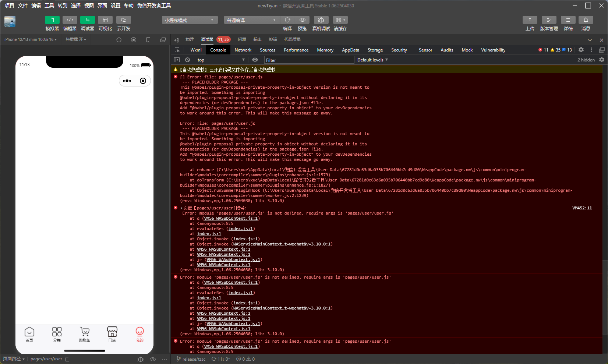Viewport: 608px width, 364px height.
Task: Open the top JavaScript context dropdown
Action: (221, 60)
